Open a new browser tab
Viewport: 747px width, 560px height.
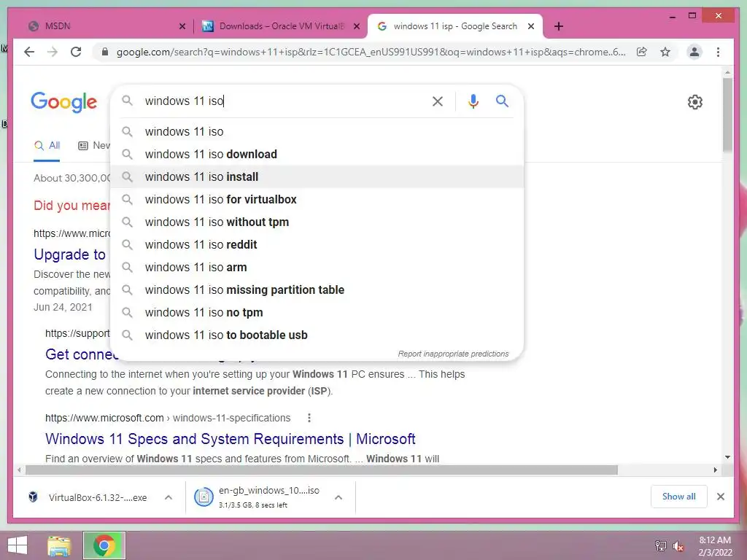click(x=558, y=26)
